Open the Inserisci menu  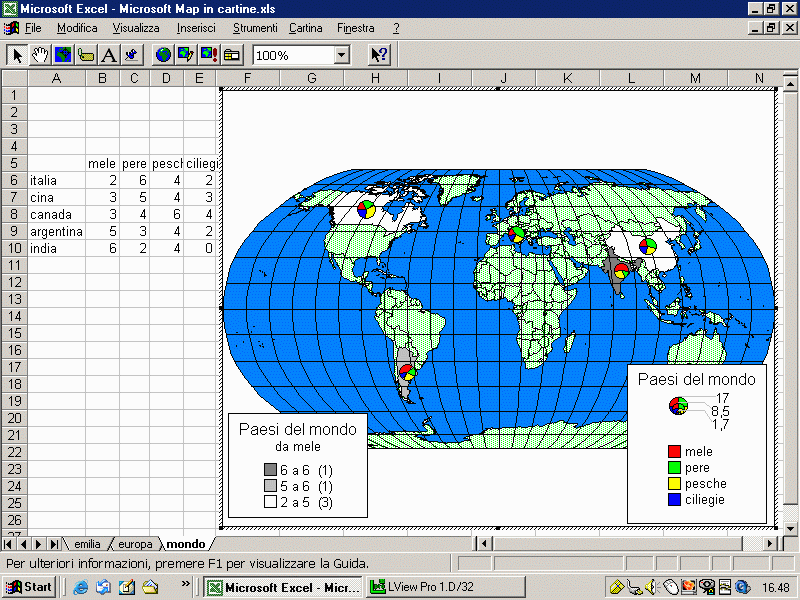196,28
